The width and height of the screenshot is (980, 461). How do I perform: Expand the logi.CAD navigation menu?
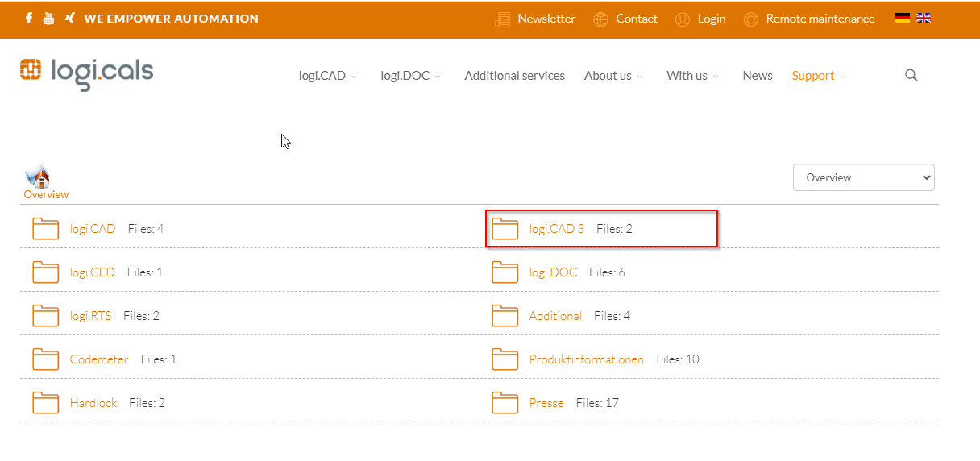327,76
